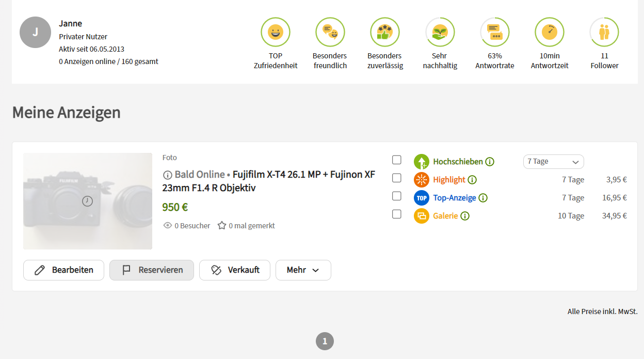Click the Sehr nachhaltig plant badge
This screenshot has height=359, width=644.
tap(440, 32)
